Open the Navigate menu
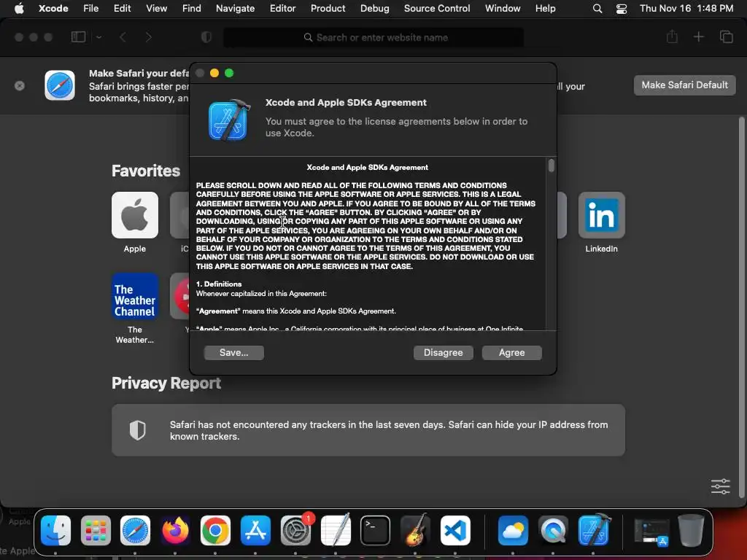 coord(236,8)
